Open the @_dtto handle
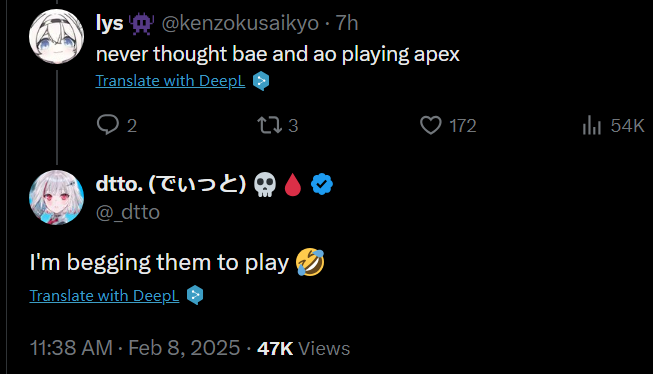 (128, 212)
